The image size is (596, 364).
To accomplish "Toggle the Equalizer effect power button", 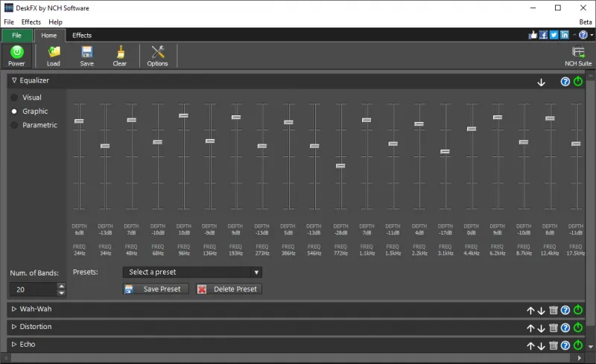I will pos(578,81).
